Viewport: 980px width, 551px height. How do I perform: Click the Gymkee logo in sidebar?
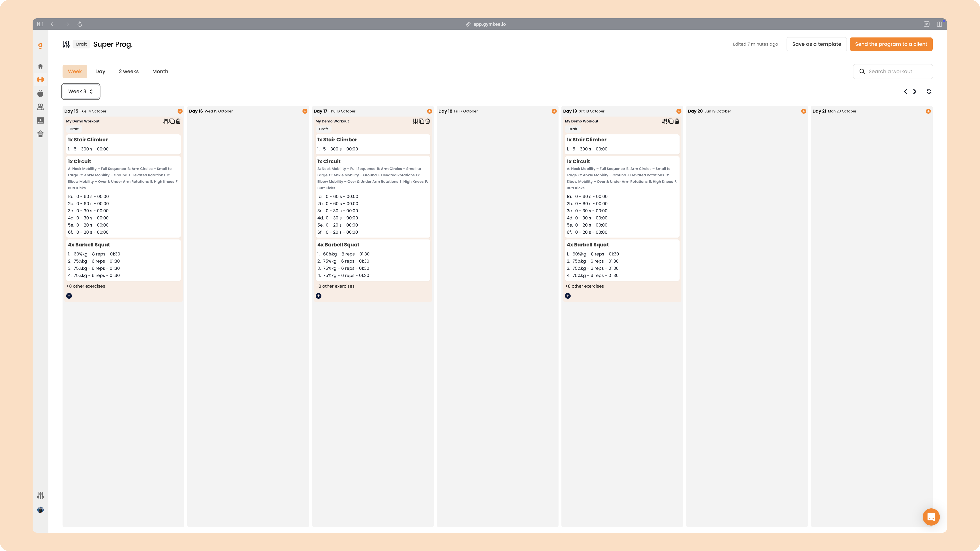[x=40, y=46]
